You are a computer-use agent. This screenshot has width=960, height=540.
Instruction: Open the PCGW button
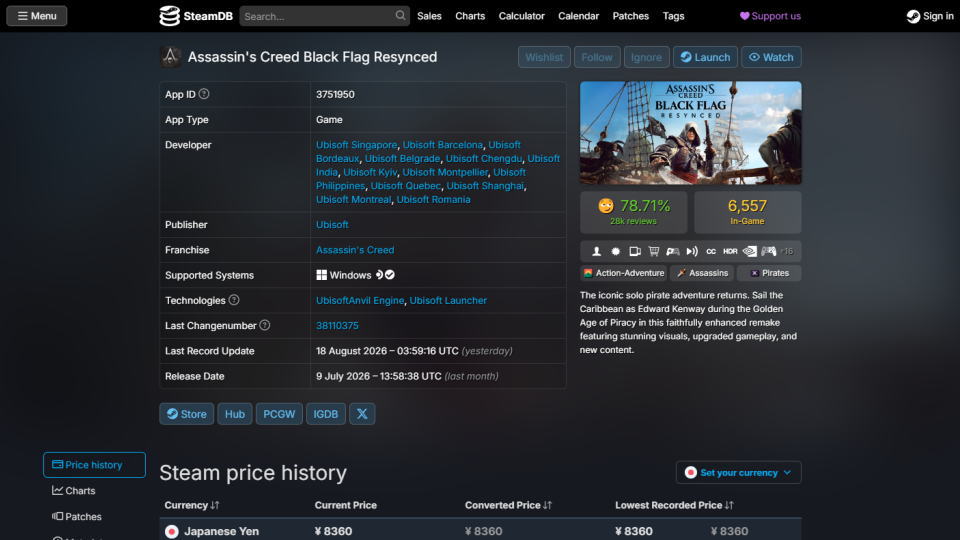[x=279, y=414]
